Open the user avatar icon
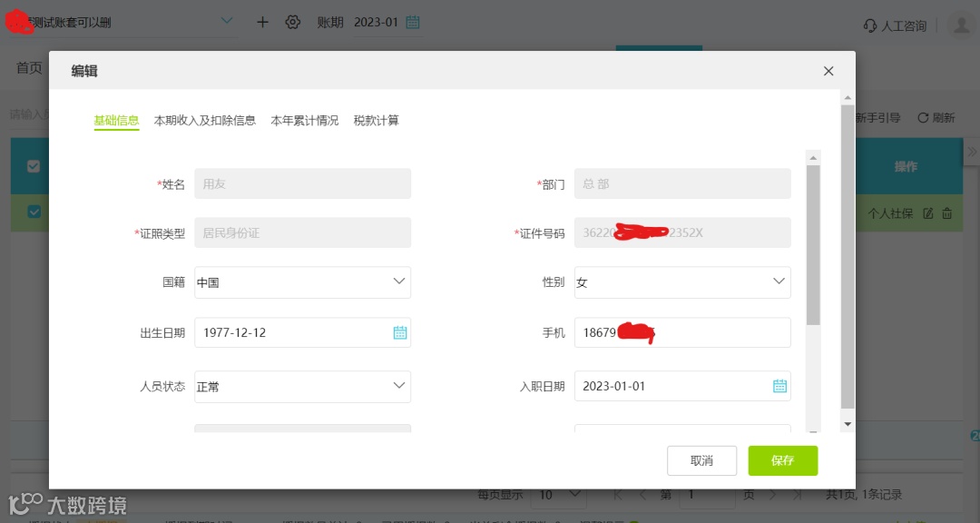The image size is (980, 523). pos(961,25)
